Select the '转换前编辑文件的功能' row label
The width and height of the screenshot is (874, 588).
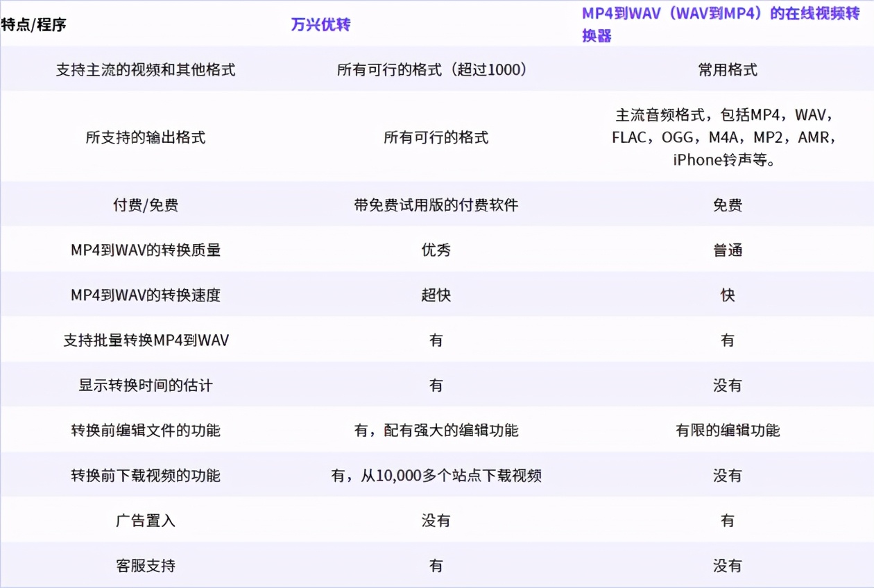pos(146,431)
